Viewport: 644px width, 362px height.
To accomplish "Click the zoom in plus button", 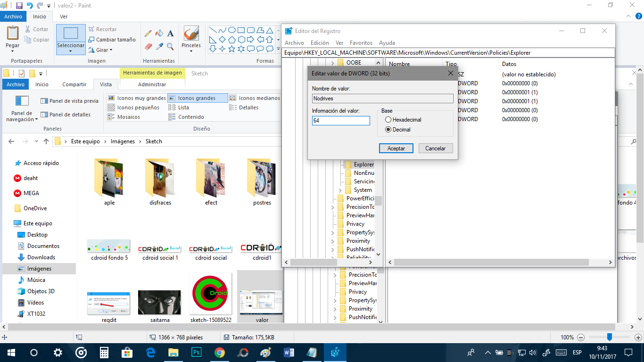I will click(637, 337).
